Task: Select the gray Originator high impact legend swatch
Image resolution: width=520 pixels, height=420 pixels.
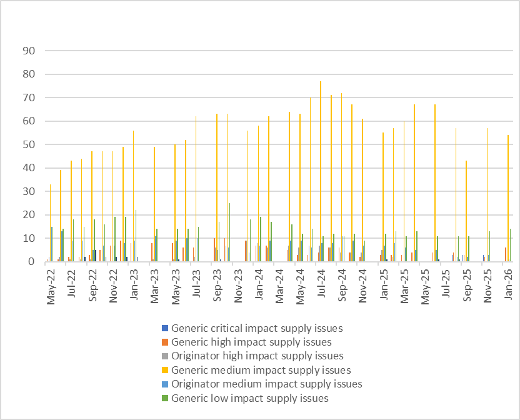Action: click(165, 356)
